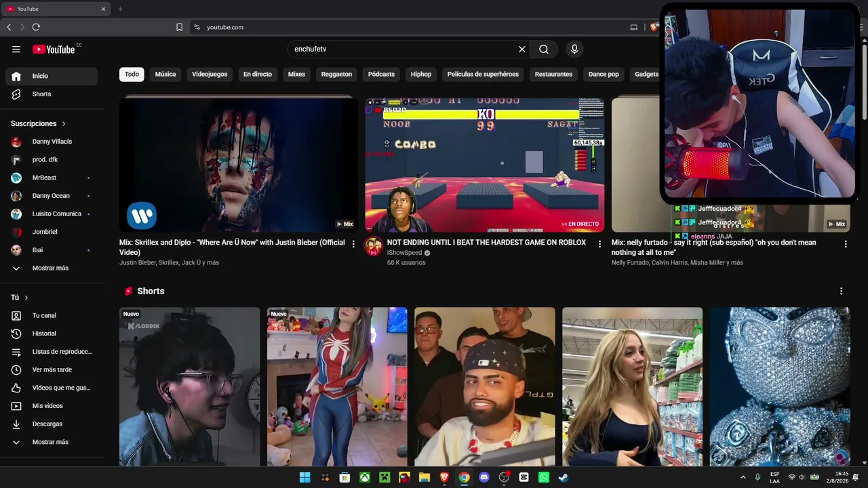Open the Windows Start menu
Image resolution: width=868 pixels, height=488 pixels.
pos(305,477)
